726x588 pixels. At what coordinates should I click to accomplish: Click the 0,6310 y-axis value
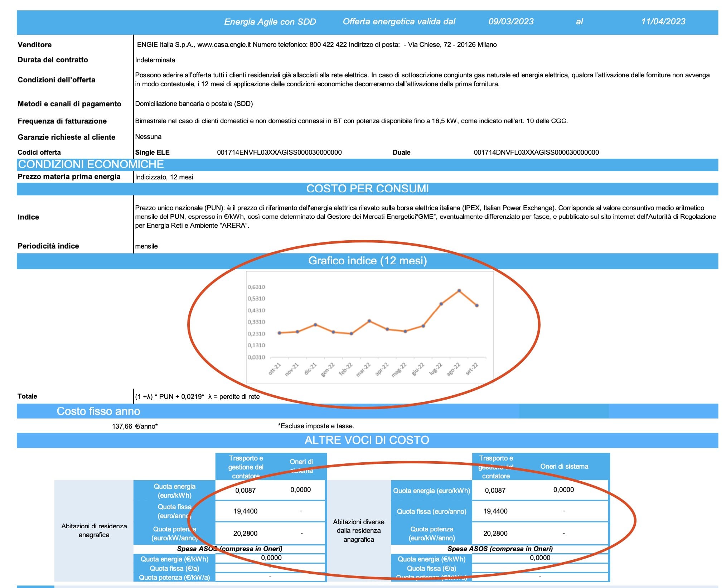256,287
